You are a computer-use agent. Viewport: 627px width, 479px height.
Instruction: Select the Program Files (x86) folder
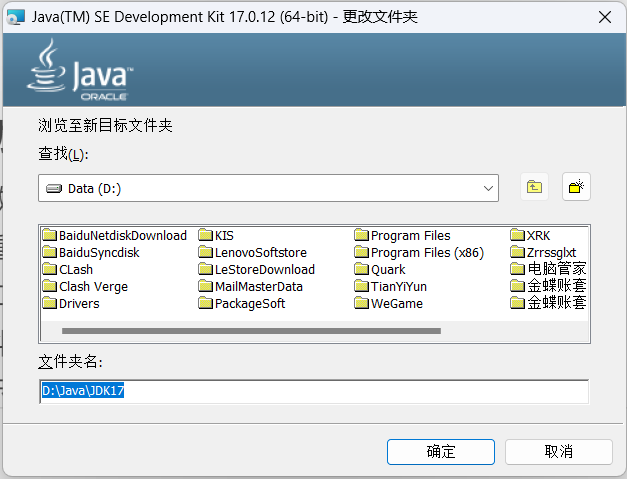[x=419, y=253]
